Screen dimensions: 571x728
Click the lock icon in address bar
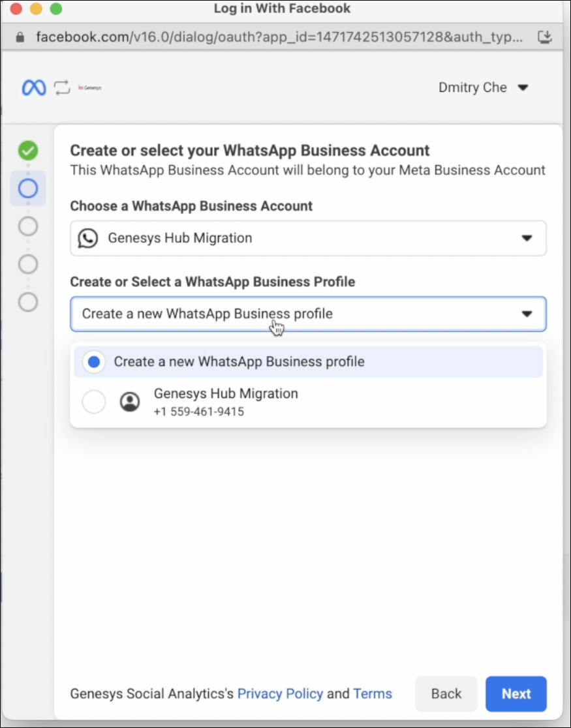[x=20, y=37]
